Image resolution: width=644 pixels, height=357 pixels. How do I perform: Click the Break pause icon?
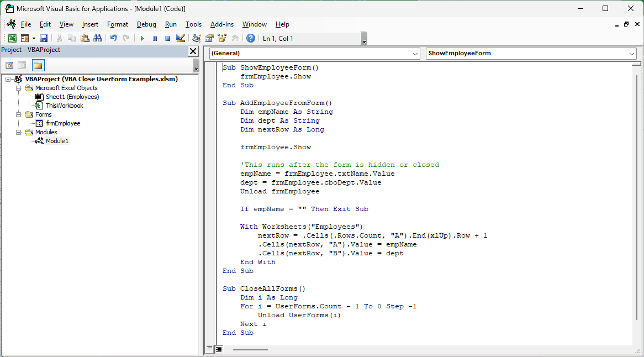(x=155, y=38)
